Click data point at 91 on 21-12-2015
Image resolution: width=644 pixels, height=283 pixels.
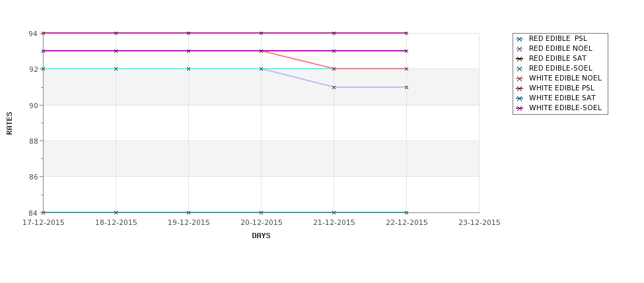334,87
